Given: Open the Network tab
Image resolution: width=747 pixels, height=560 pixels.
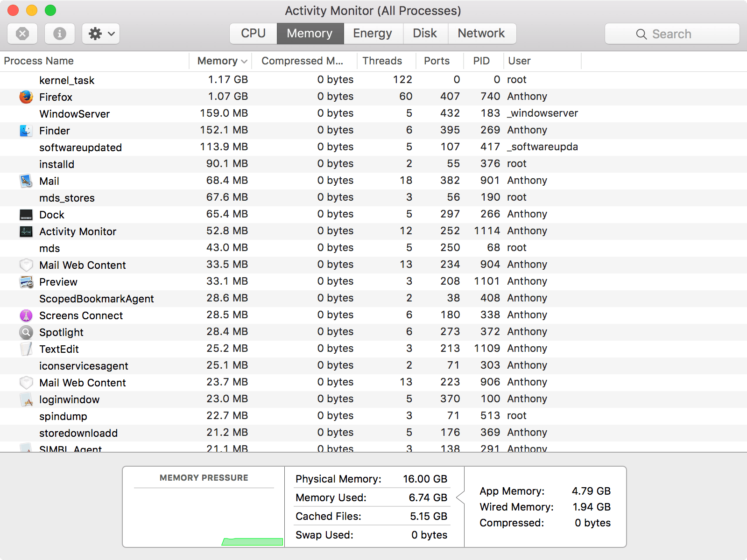Looking at the screenshot, I should 481,33.
